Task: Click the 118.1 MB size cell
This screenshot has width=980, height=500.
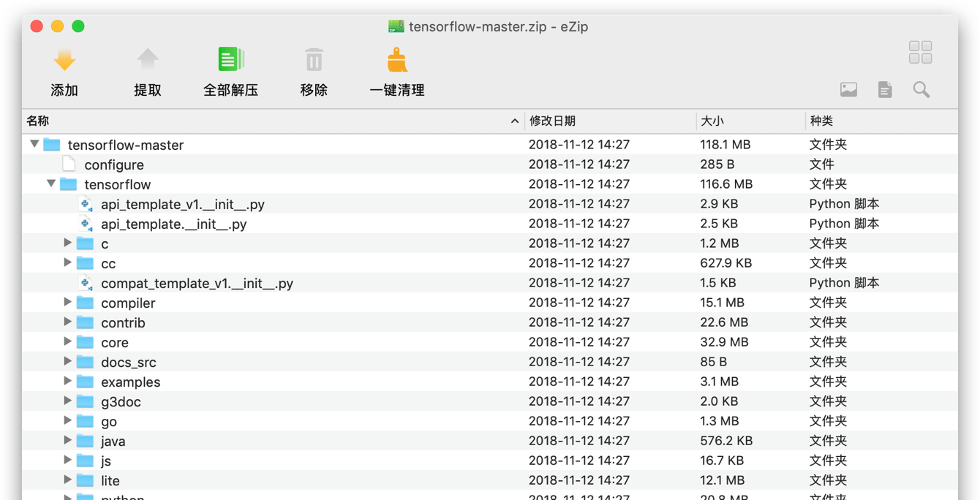Action: click(725, 145)
